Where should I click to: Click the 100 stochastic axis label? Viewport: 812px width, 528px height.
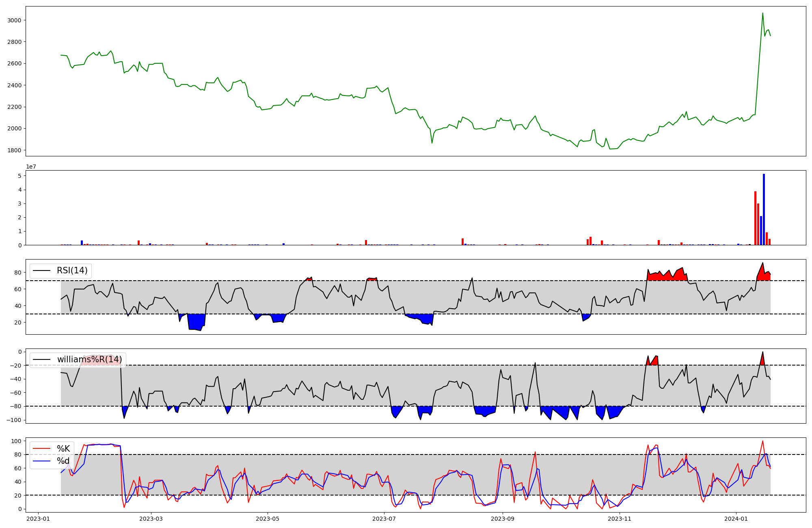point(17,441)
